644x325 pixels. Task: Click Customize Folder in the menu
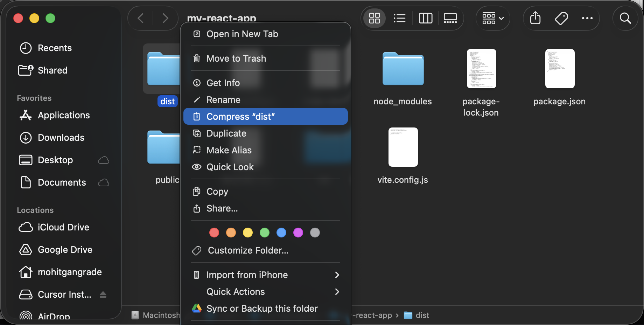[x=248, y=250]
